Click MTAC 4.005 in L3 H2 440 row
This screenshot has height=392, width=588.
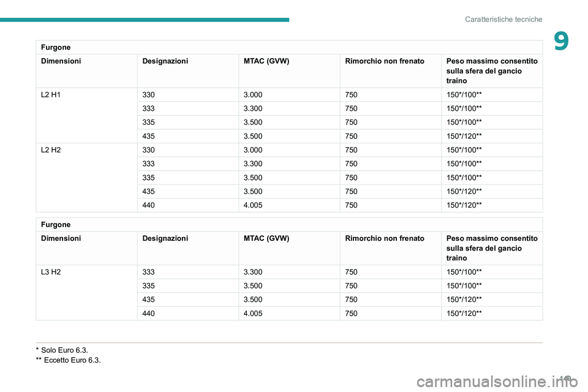tap(253, 313)
